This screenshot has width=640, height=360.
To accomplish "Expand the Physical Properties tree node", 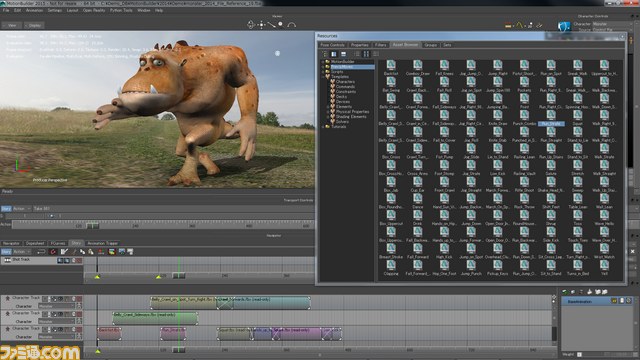I will (x=328, y=111).
